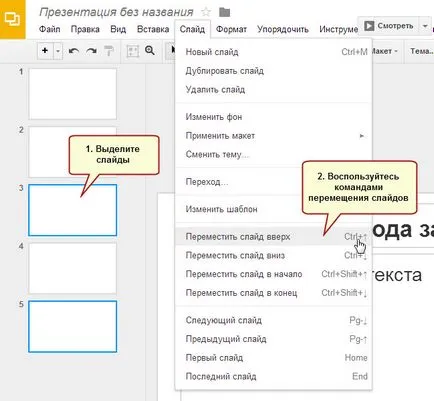The width and height of the screenshot is (434, 401).
Task: Choose Первый слайд
Action: point(273,358)
